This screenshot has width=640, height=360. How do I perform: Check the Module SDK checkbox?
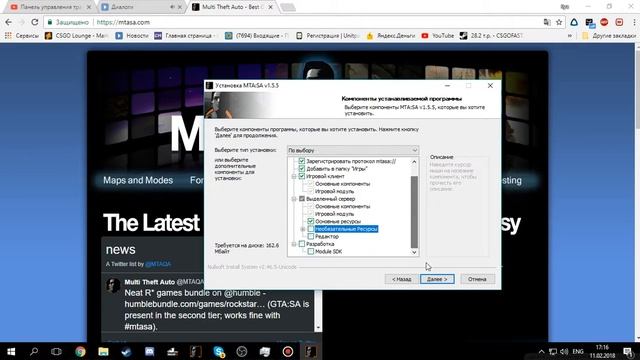[311, 251]
